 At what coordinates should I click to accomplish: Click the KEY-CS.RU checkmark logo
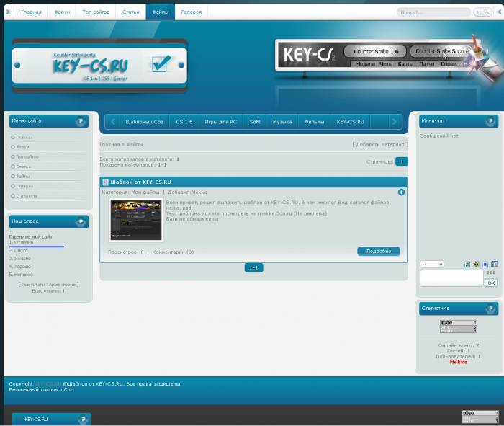click(x=161, y=64)
